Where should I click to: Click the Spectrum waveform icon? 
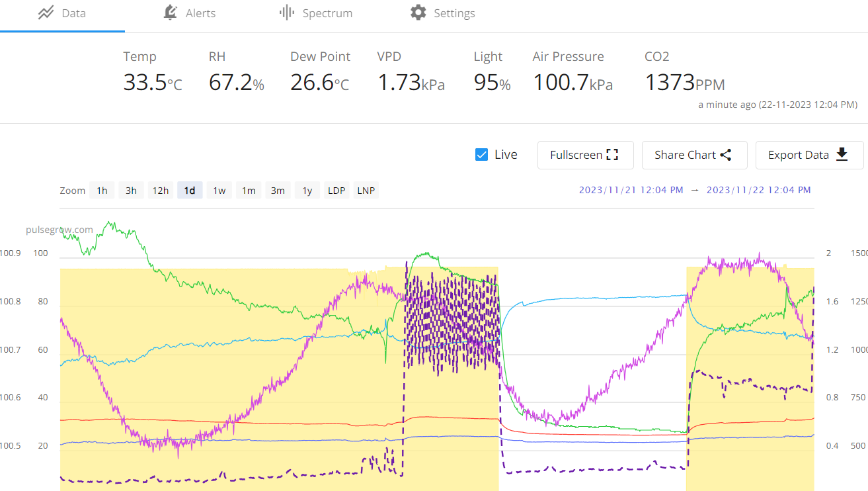tap(287, 13)
